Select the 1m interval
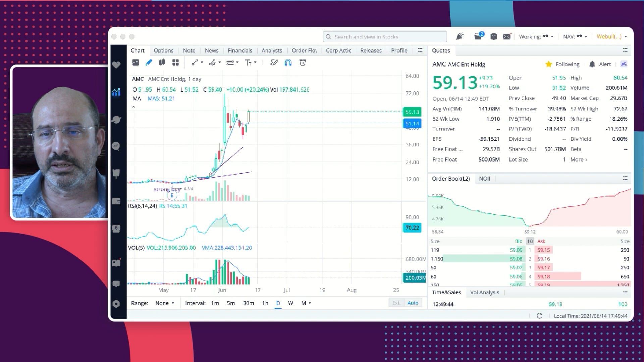Screen dimensions: 644x362 pos(215,303)
